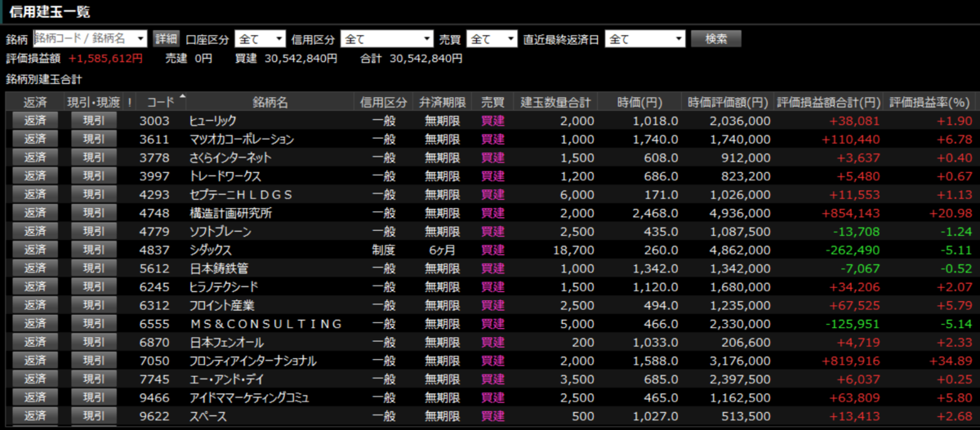This screenshot has width=980, height=430.
Task: Click 返済 for MS&CONSULTING
Action: pyautogui.click(x=35, y=324)
